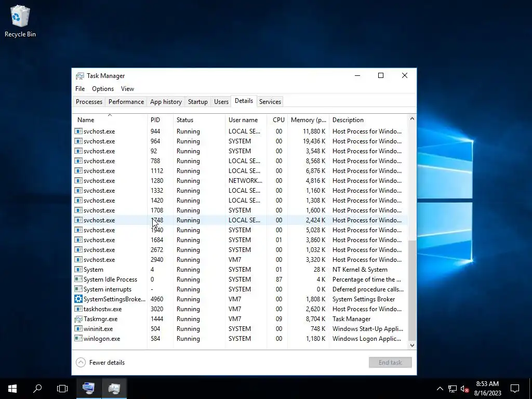Select the System Idle Process name
Image resolution: width=532 pixels, height=399 pixels.
(110, 279)
